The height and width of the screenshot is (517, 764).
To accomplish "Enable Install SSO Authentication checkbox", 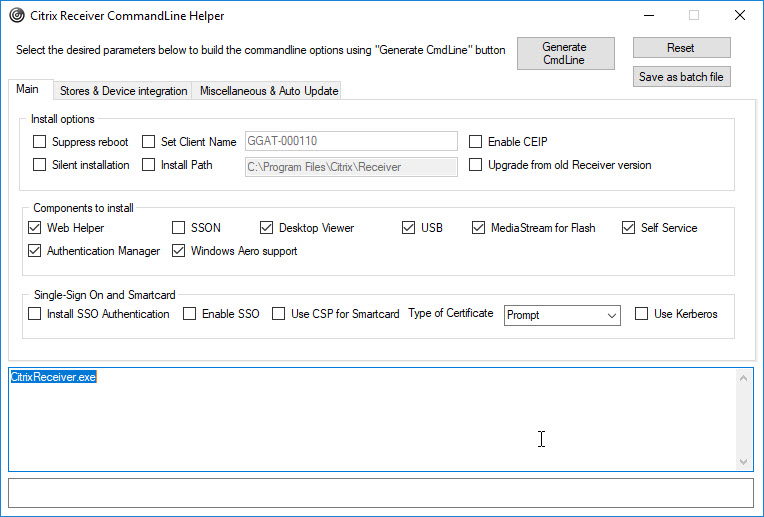I will [35, 314].
